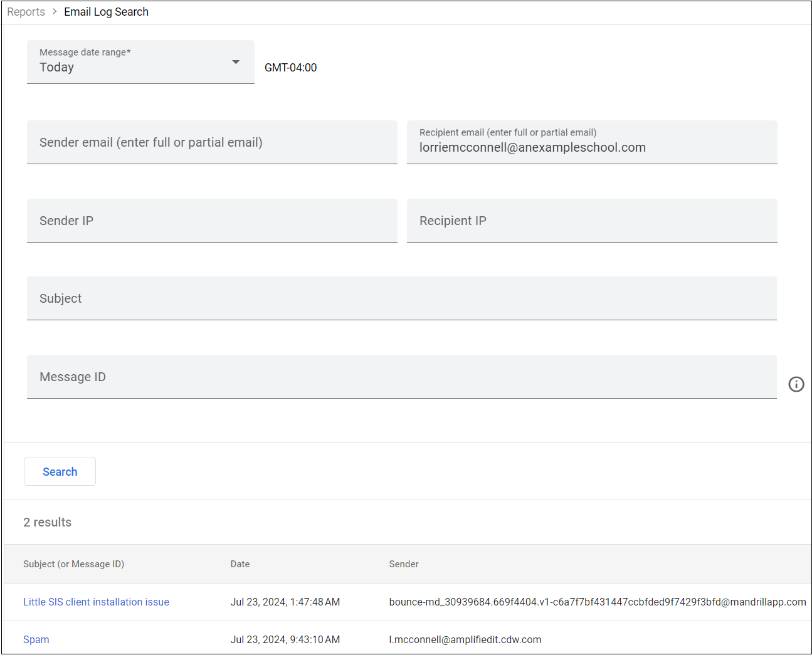
Task: Select the date Jul 23, 2024, 9:43:10 AM
Action: pos(285,639)
